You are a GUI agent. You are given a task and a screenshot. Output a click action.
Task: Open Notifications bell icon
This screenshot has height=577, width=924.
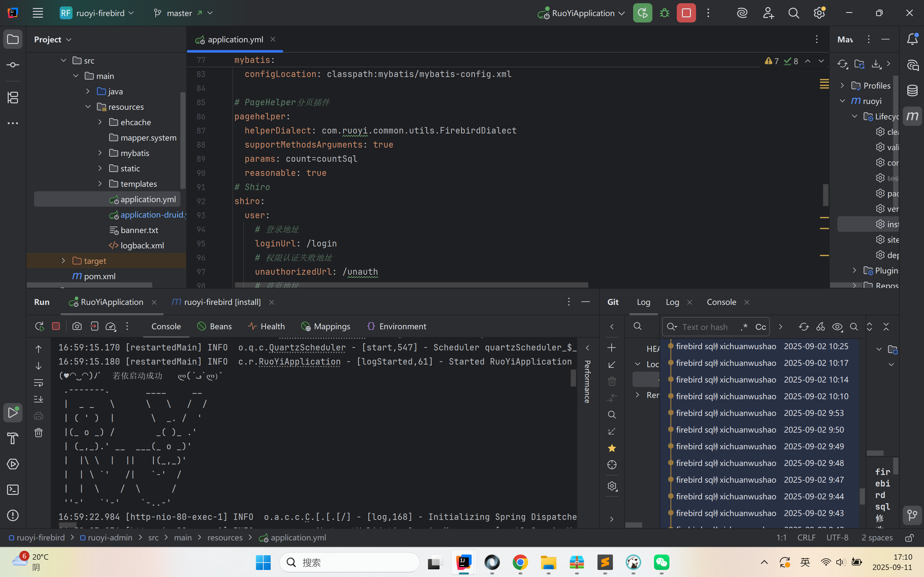[912, 39]
